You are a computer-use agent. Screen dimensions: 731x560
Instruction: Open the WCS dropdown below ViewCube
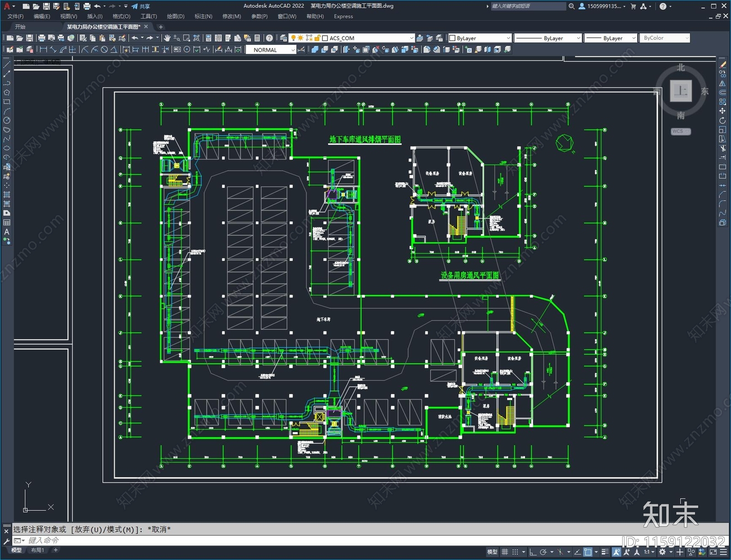[x=681, y=131]
